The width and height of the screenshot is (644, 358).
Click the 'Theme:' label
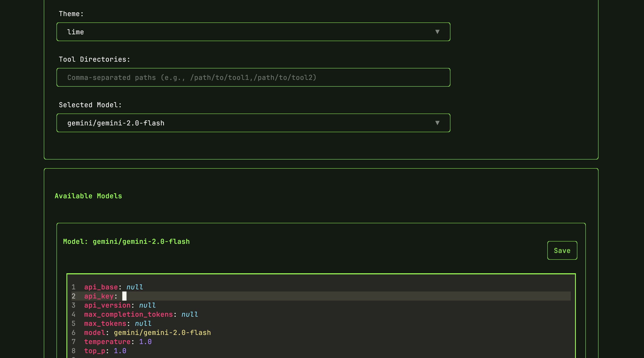pyautogui.click(x=71, y=14)
